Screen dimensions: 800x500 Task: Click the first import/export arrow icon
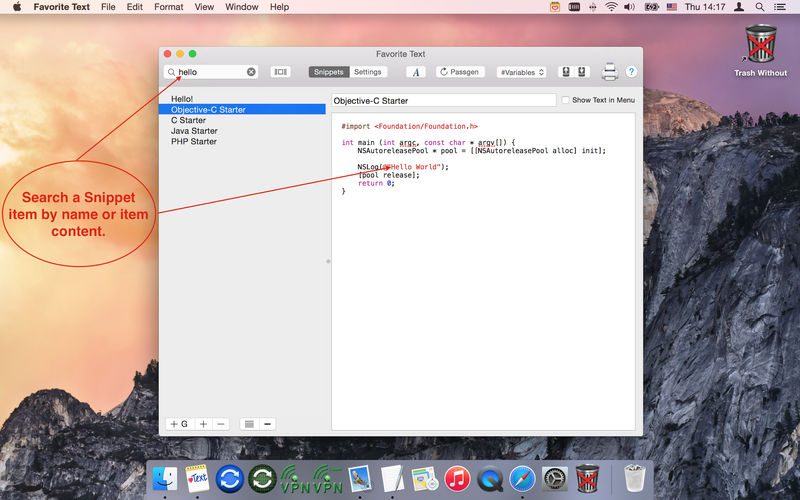click(x=566, y=72)
